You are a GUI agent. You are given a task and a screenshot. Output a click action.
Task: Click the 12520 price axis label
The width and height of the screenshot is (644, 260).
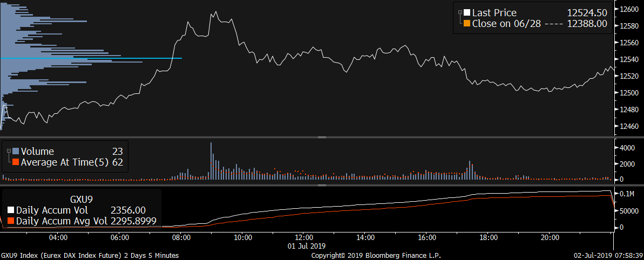(629, 76)
